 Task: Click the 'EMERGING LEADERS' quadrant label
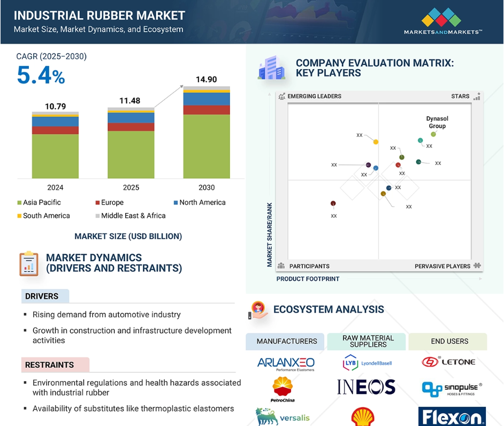(x=315, y=96)
